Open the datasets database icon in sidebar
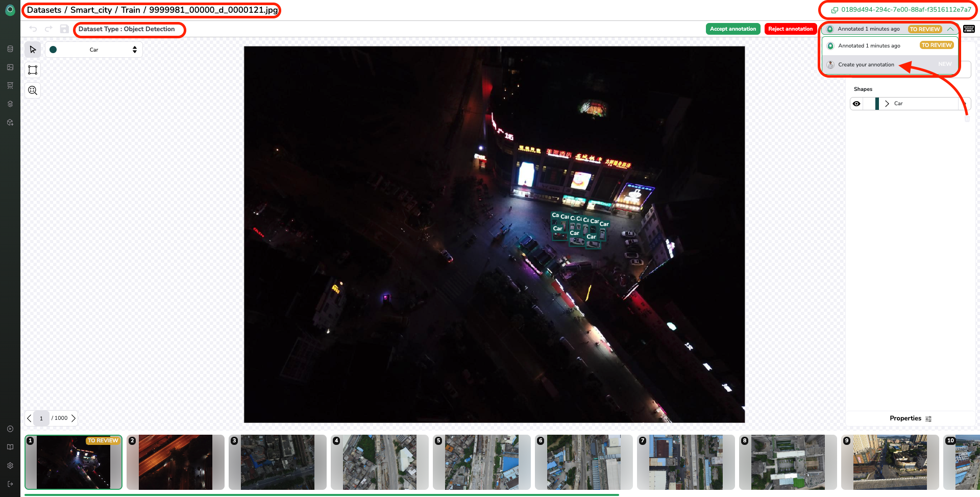Image resolution: width=980 pixels, height=497 pixels. click(x=10, y=49)
